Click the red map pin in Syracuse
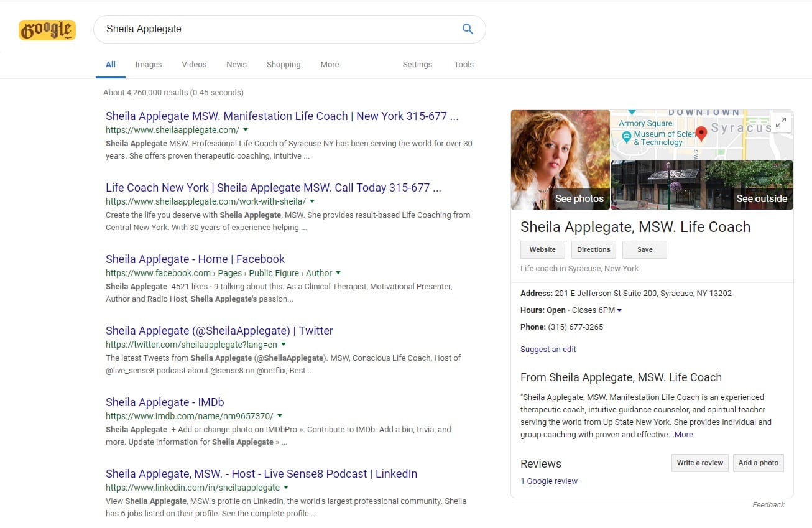The width and height of the screenshot is (812, 528). pyautogui.click(x=701, y=134)
